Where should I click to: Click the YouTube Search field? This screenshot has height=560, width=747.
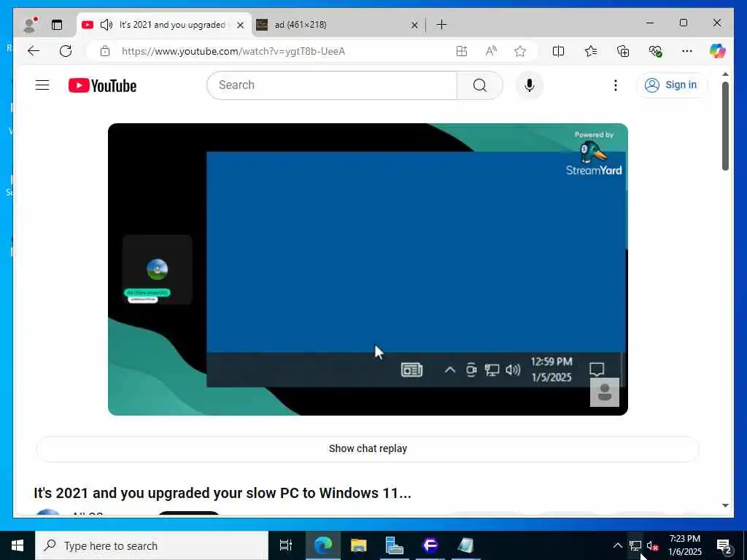332,85
